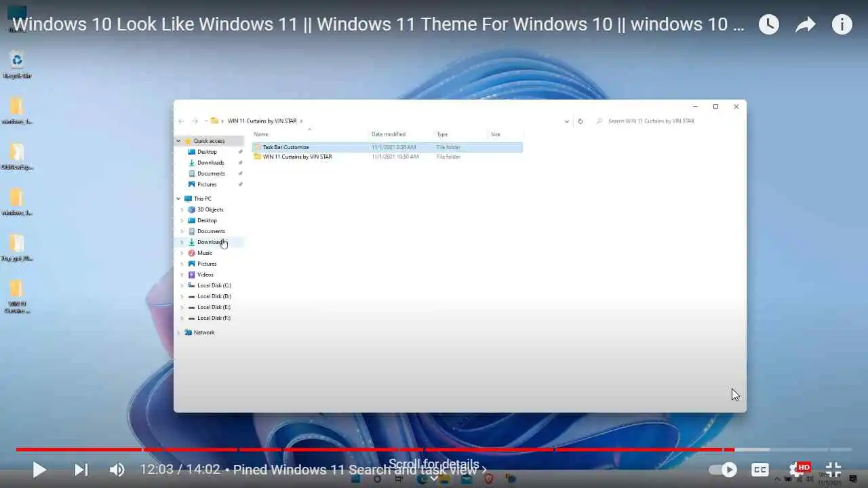This screenshot has width=868, height=488.
Task: Toggle the autoplay switch
Action: [723, 470]
